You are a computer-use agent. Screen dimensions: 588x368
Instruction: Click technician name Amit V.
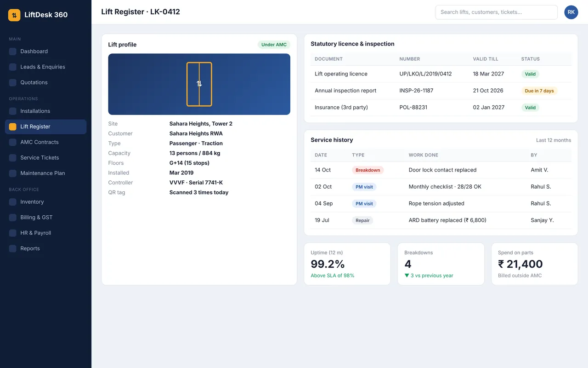pos(539,170)
